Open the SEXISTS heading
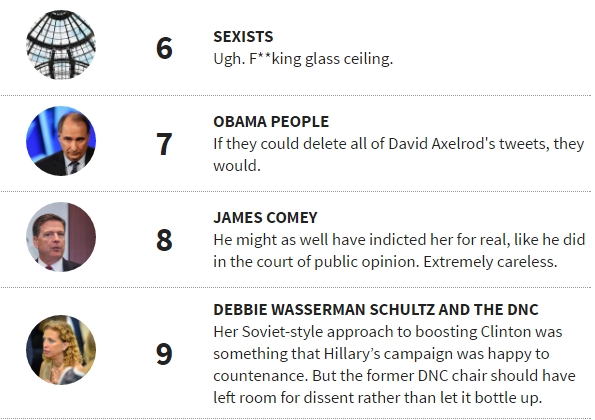Viewport: 595px width, 420px height. click(x=243, y=37)
